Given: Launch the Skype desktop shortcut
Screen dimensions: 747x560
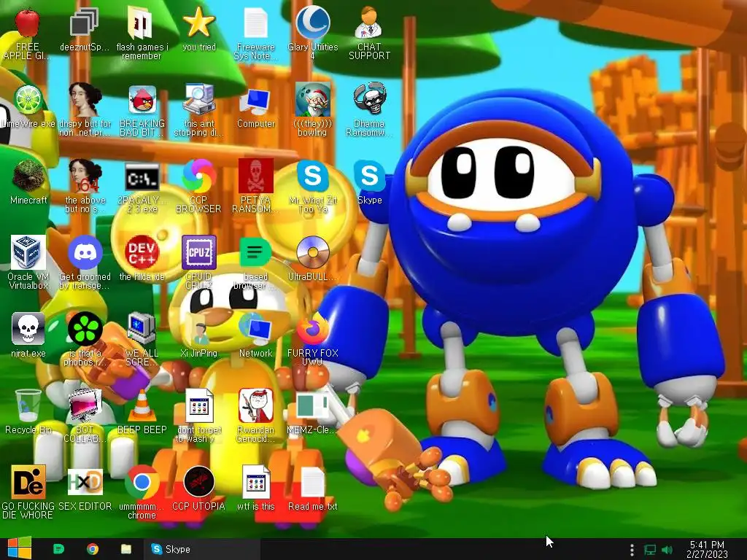Looking at the screenshot, I should click(369, 176).
